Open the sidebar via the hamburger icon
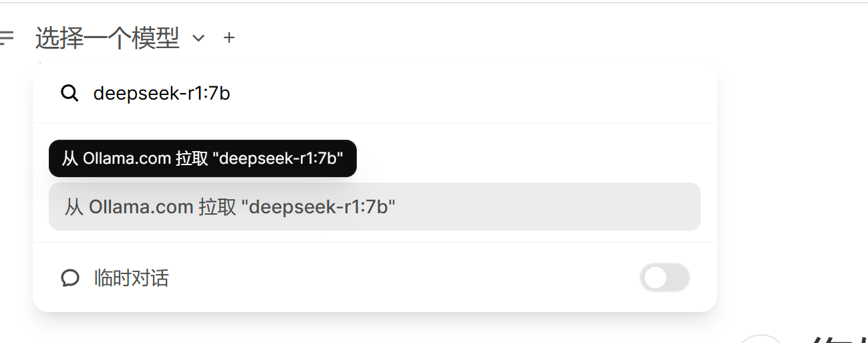Viewport: 868px width, 343px height. click(6, 37)
